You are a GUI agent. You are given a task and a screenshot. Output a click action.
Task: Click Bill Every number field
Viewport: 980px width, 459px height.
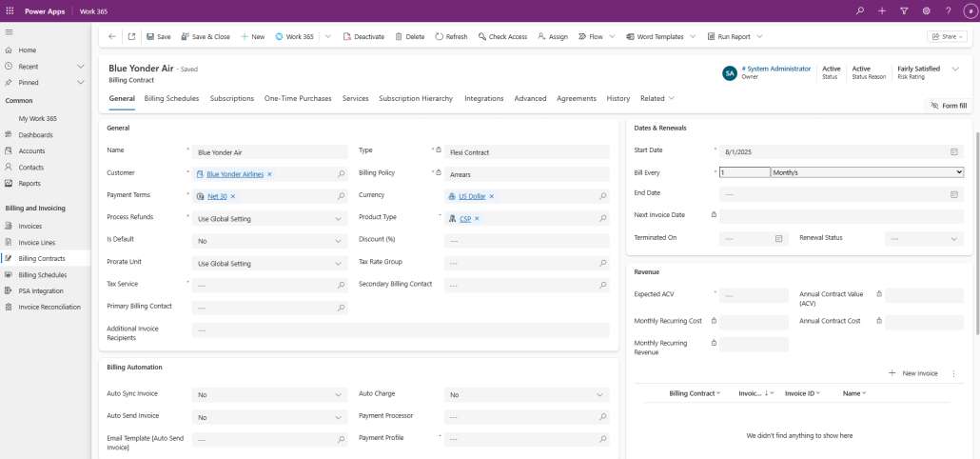pyautogui.click(x=745, y=172)
